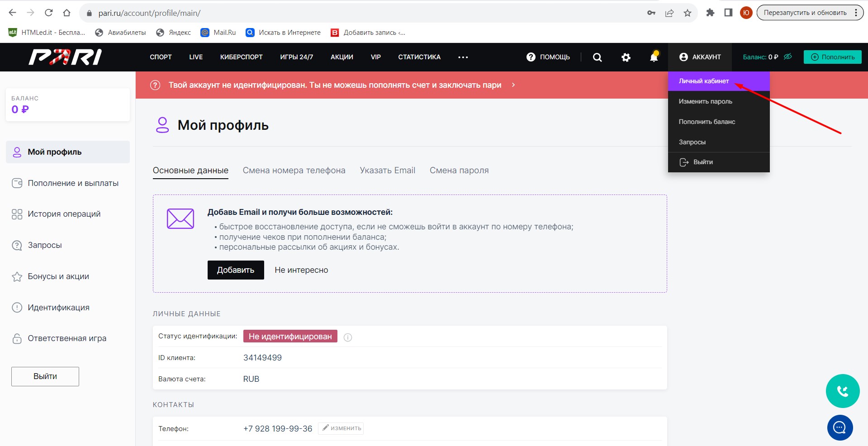Expand the three-dots more menu in navigation
This screenshot has height=446, width=868.
pyautogui.click(x=463, y=57)
